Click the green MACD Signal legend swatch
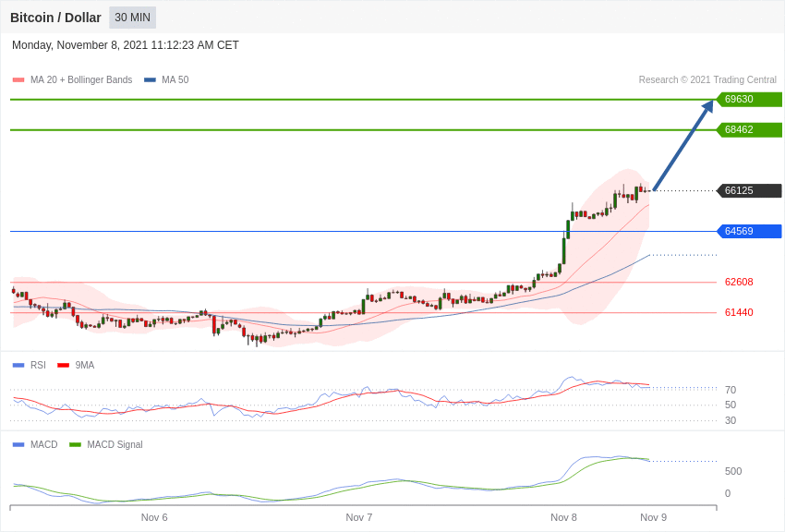The width and height of the screenshot is (785, 532). point(75,445)
